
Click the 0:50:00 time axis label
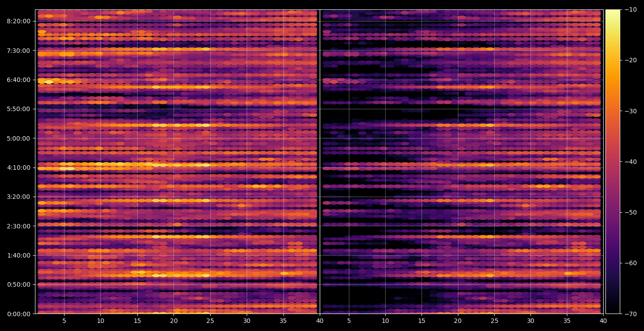(19, 284)
